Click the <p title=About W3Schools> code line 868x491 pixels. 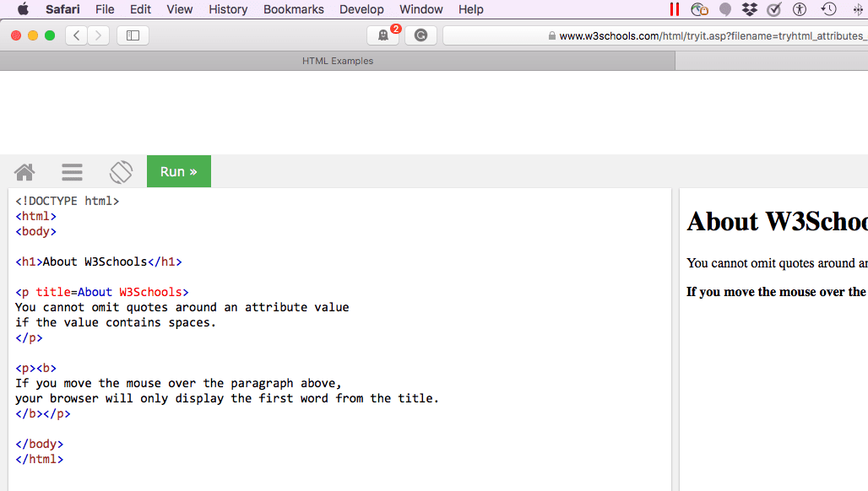102,292
